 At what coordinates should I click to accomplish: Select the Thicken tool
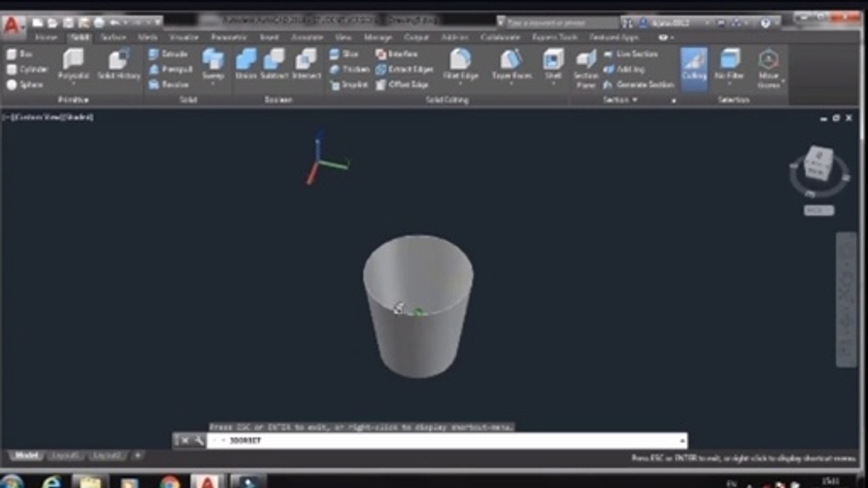click(x=349, y=69)
